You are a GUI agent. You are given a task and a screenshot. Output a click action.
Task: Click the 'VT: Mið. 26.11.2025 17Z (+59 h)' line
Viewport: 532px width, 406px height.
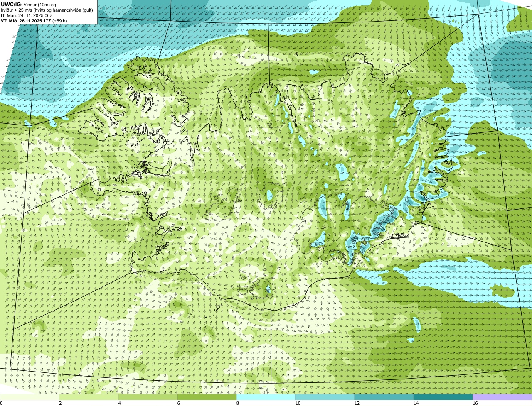[34, 21]
